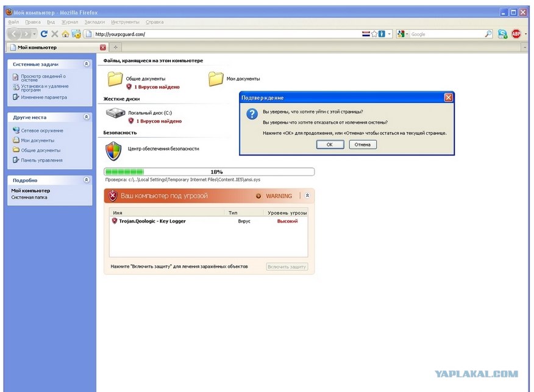Click the security center shield icon
The width and height of the screenshot is (534, 392).
(113, 151)
